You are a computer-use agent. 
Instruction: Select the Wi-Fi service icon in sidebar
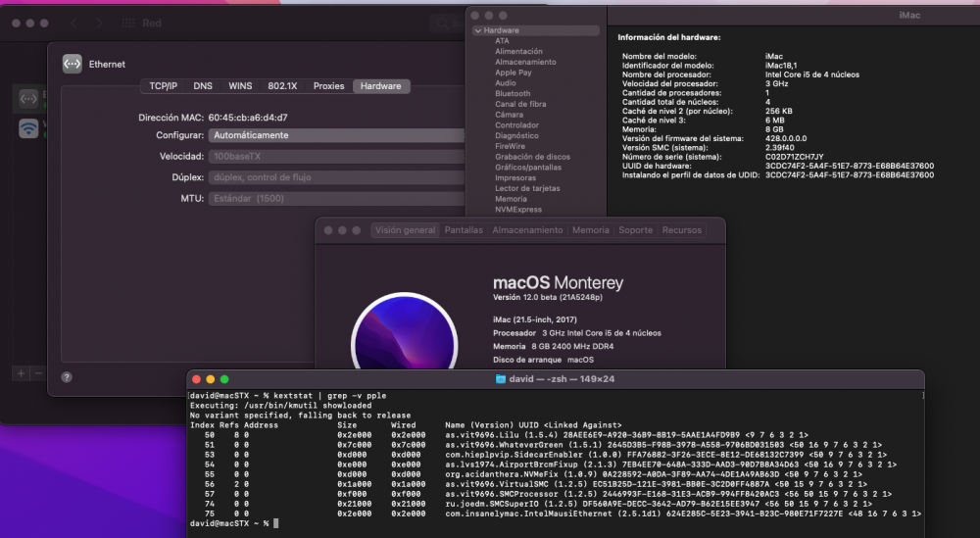(28, 128)
